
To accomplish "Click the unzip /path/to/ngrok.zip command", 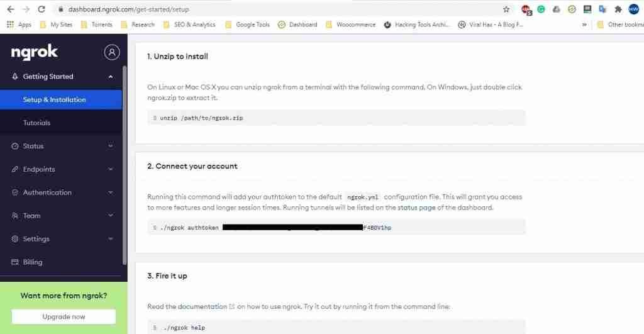I will click(x=201, y=118).
